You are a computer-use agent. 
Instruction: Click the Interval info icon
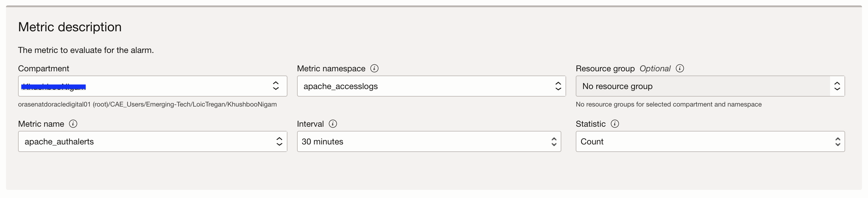pos(333,124)
